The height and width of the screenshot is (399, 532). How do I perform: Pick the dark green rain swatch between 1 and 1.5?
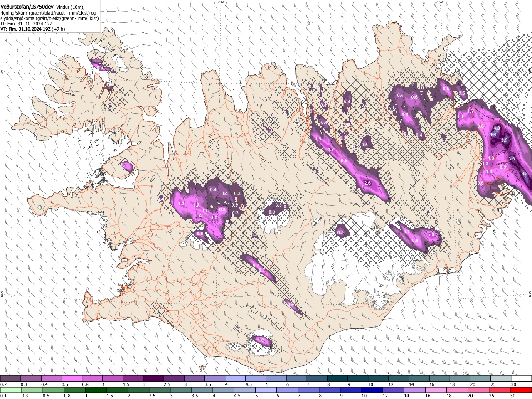pyautogui.click(x=96, y=390)
